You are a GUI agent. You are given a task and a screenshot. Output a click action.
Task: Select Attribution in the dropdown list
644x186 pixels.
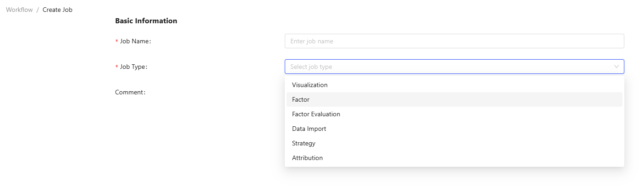[x=307, y=158]
